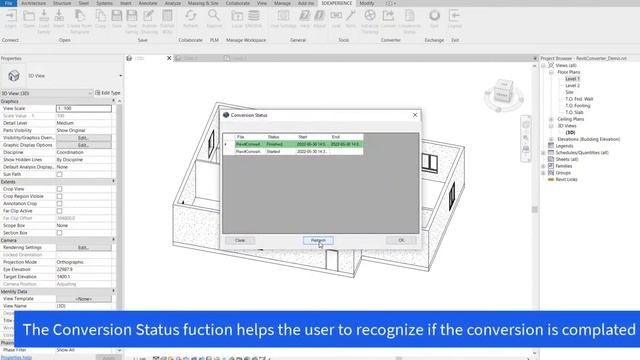Image resolution: width=640 pixels, height=360 pixels.
Task: Click the View Template <None> button
Action: pyautogui.click(x=83, y=299)
